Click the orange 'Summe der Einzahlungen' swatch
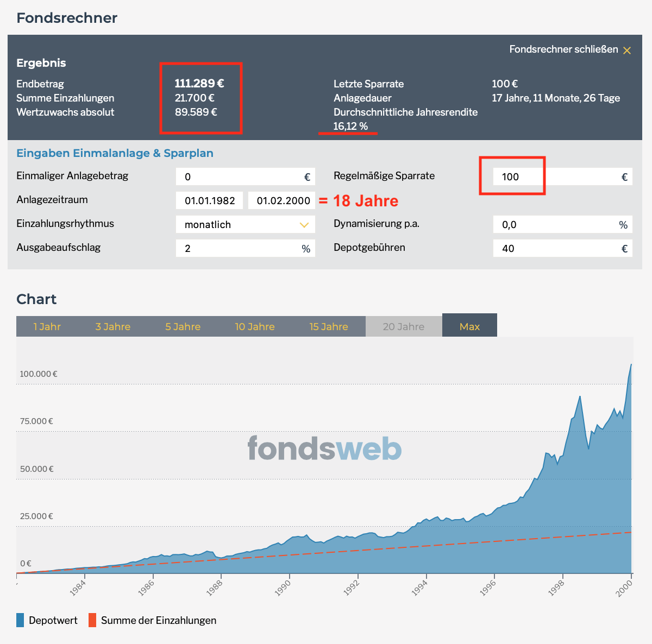Viewport: 652px width, 644px height. [x=92, y=620]
